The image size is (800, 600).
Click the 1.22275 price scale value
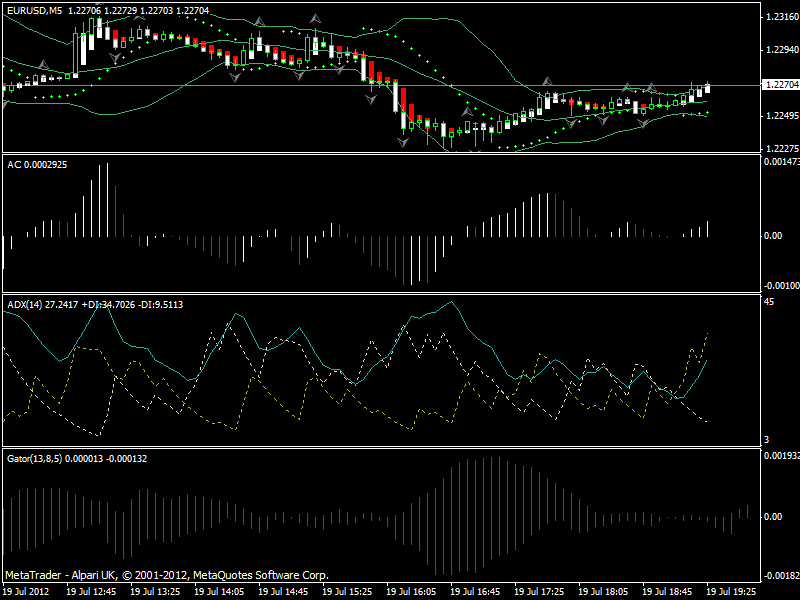782,148
